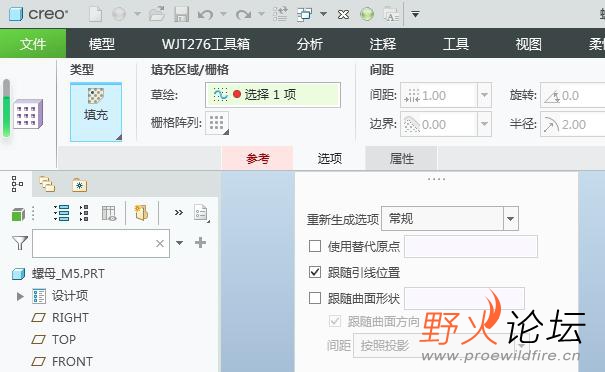Click the New file icon in quick access toolbar

click(x=95, y=15)
